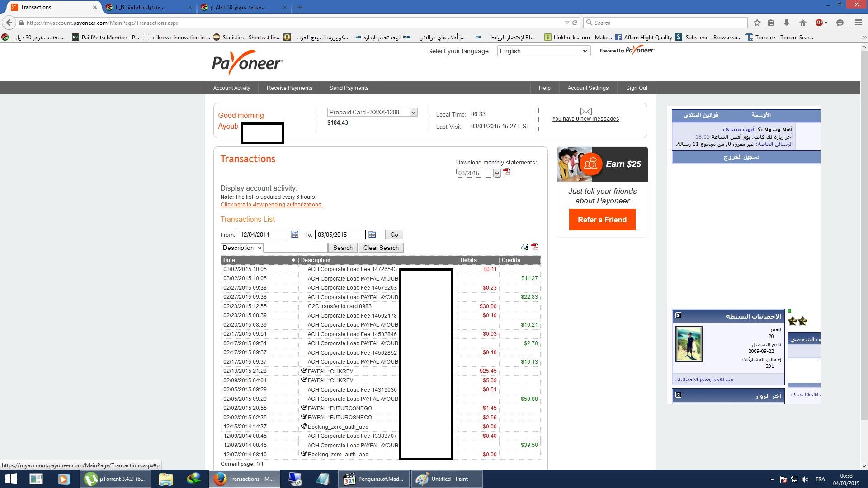
Task: Open the Receive Payments menu
Action: (289, 88)
